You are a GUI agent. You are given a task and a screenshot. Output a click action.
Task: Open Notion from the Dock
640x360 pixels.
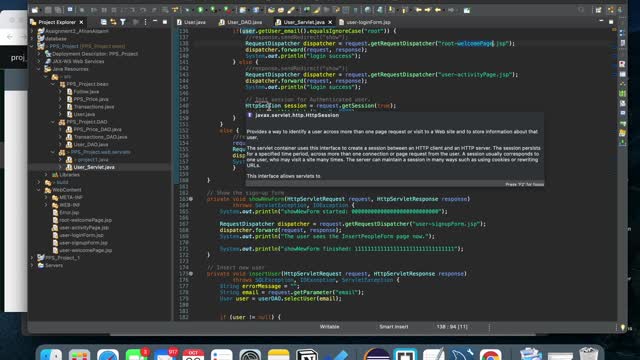(x=307, y=354)
